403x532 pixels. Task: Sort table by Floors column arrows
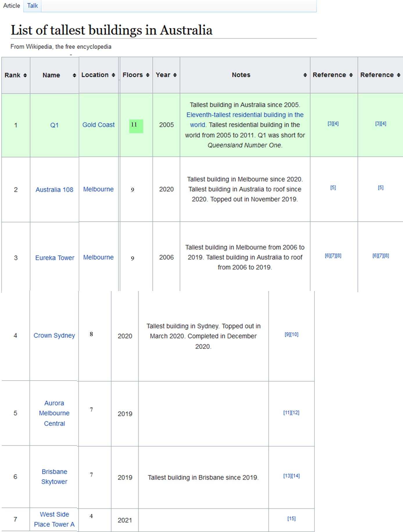[x=148, y=75]
